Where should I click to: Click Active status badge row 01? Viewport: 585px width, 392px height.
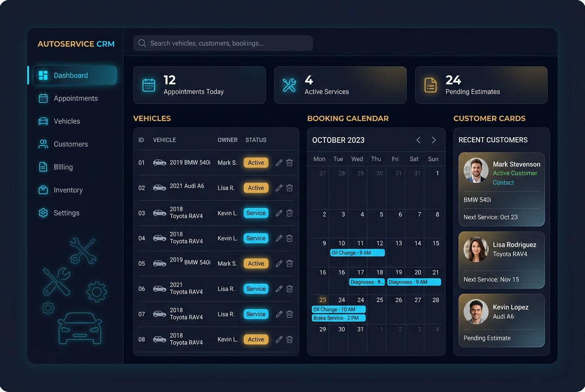pos(256,163)
